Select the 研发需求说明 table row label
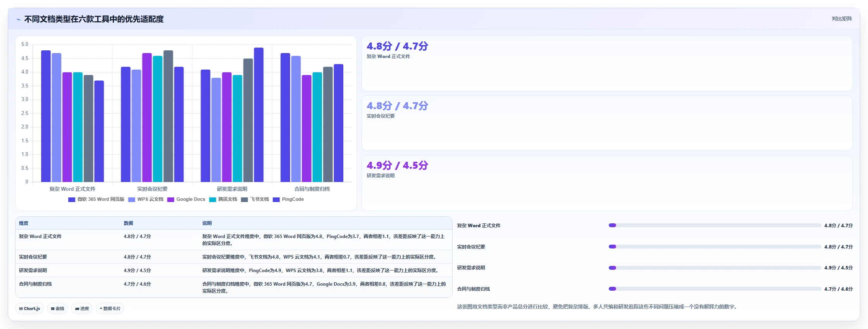 point(33,271)
